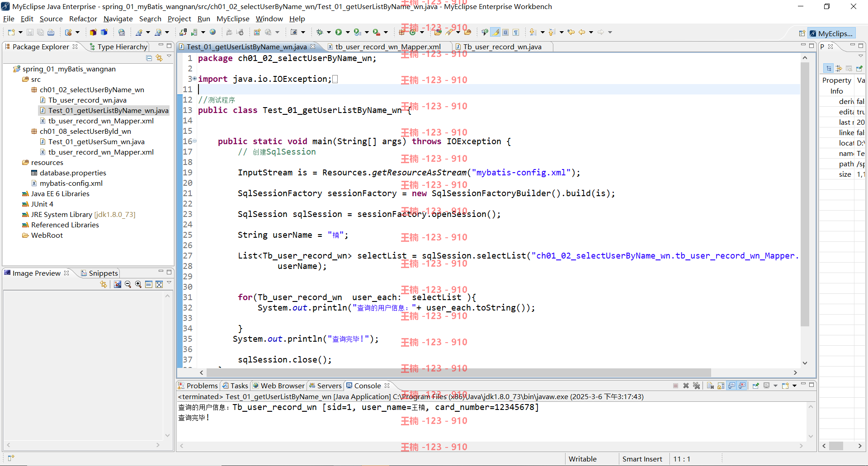Screen dimensions: 868x466
Task: Toggle Show Console on standard output change
Action: click(731, 386)
